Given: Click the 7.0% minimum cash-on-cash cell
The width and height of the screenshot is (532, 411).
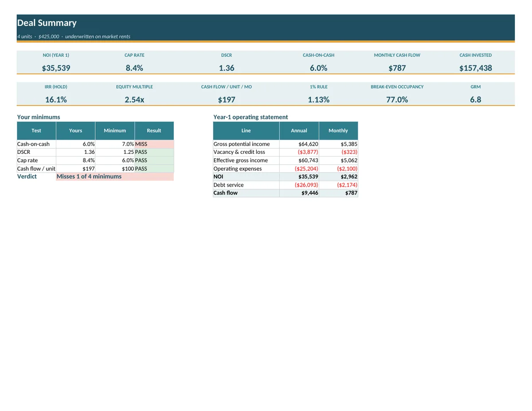Looking at the screenshot, I should (115, 144).
